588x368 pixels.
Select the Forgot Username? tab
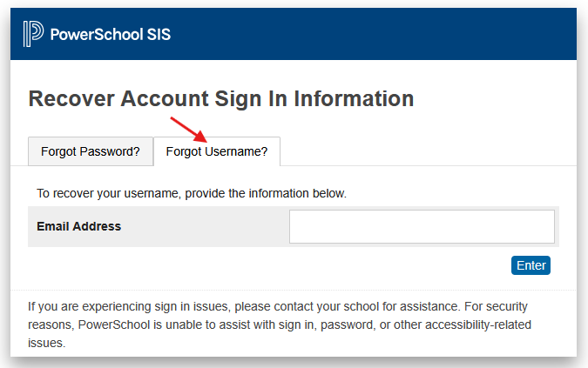point(217,151)
